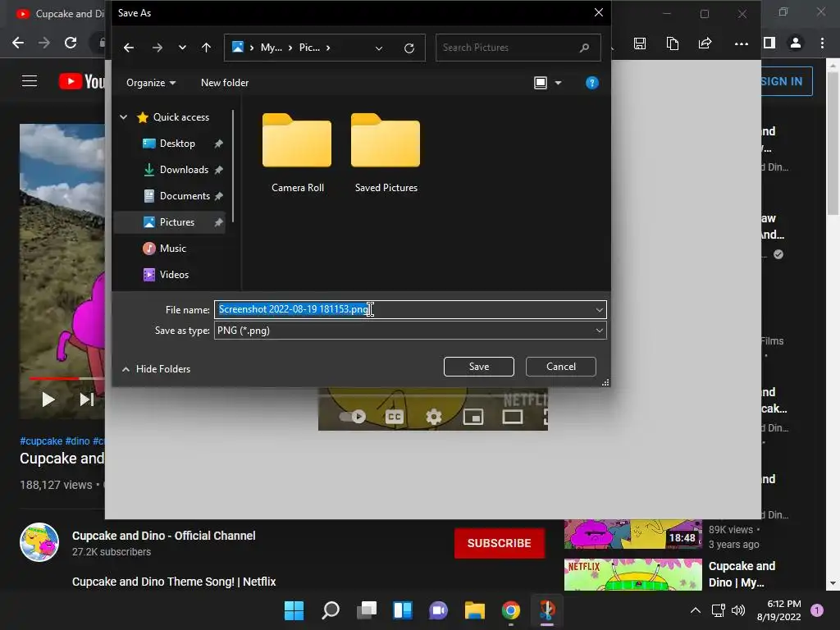840x630 pixels.
Task: Select the Camera Roll folder
Action: pyautogui.click(x=297, y=153)
